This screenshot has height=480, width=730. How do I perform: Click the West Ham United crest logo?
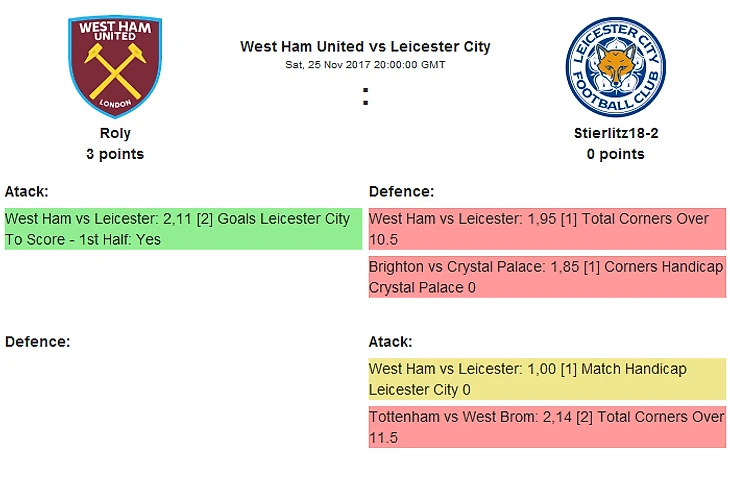[115, 67]
